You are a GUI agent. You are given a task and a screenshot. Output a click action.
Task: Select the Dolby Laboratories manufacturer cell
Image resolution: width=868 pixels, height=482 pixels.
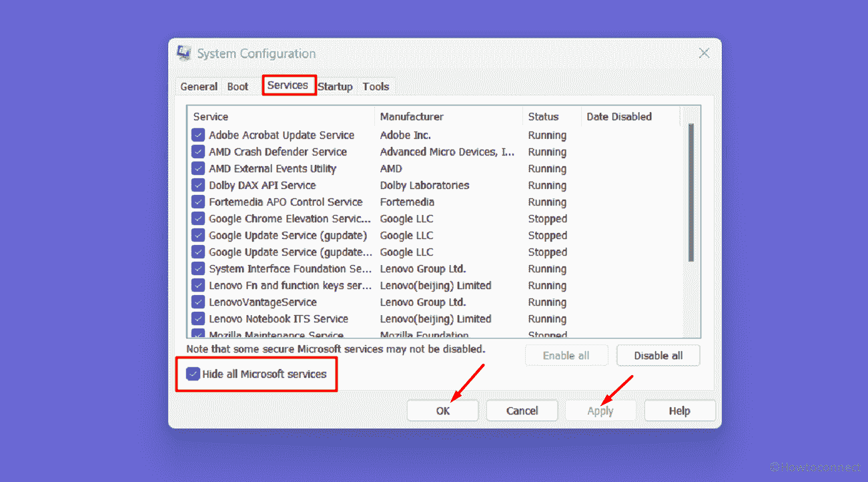pos(424,185)
